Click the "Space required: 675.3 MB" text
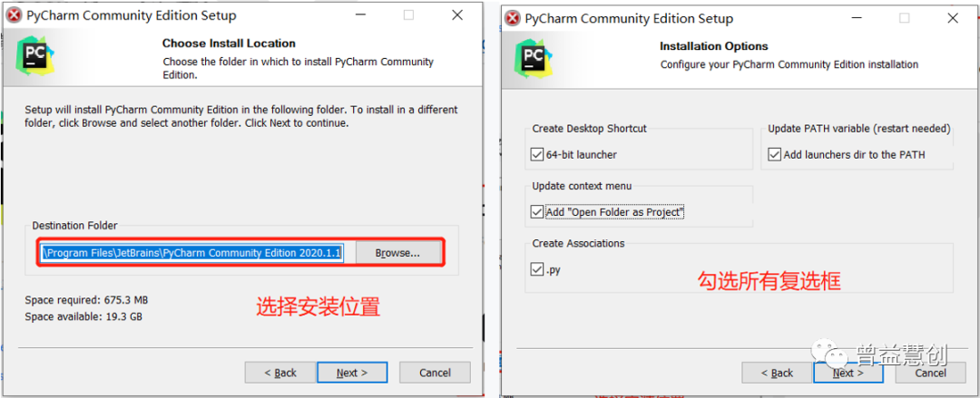Image resolution: width=980 pixels, height=398 pixels. pyautogui.click(x=86, y=299)
